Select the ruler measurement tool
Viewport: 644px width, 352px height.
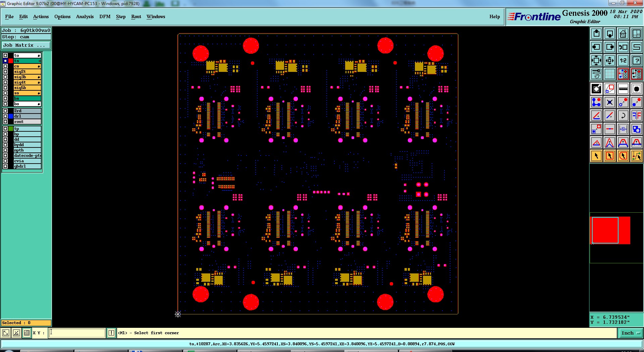click(x=623, y=89)
